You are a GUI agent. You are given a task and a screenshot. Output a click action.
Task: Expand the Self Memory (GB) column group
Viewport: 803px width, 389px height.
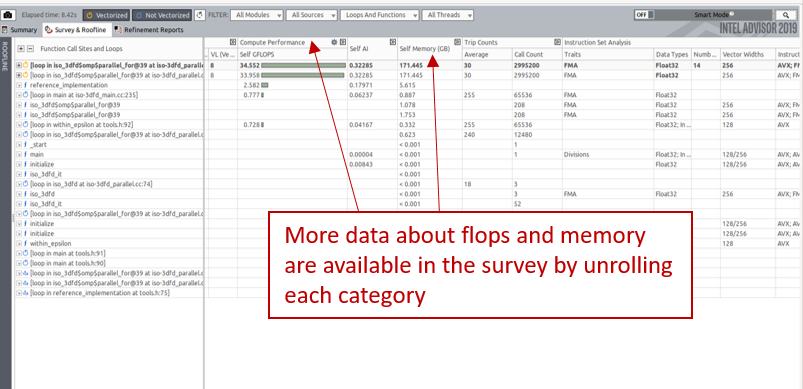[457, 42]
